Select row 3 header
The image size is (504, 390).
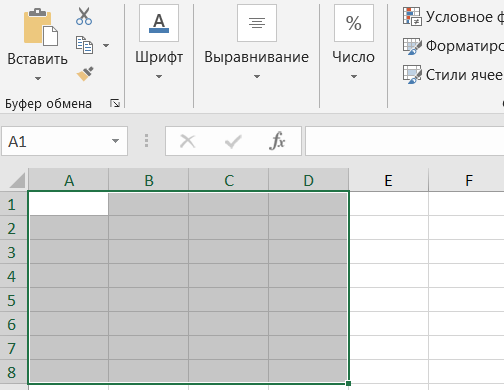coord(13,252)
